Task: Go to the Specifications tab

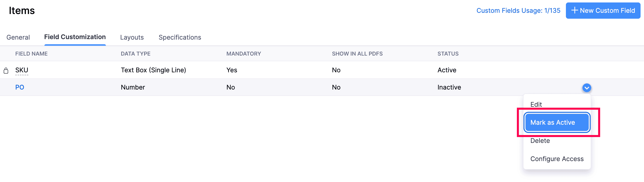Action: point(180,37)
